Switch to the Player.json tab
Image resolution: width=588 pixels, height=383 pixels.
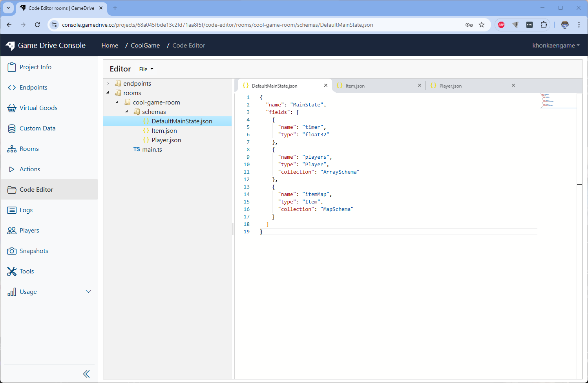(x=451, y=85)
